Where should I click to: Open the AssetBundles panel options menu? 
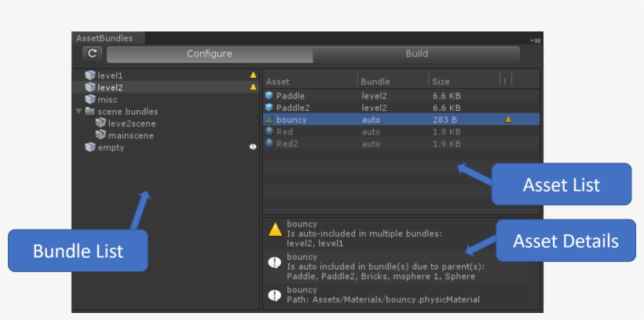[x=536, y=39]
